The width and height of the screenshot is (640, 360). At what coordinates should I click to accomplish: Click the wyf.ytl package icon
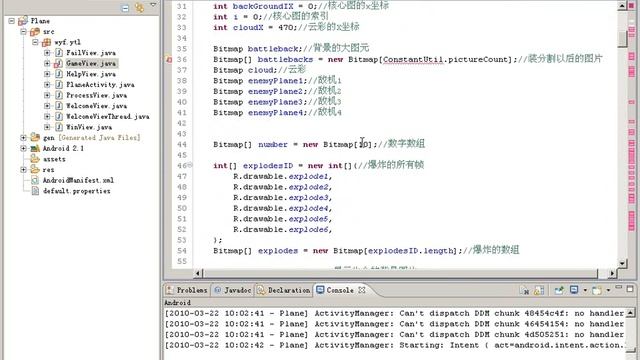point(47,42)
